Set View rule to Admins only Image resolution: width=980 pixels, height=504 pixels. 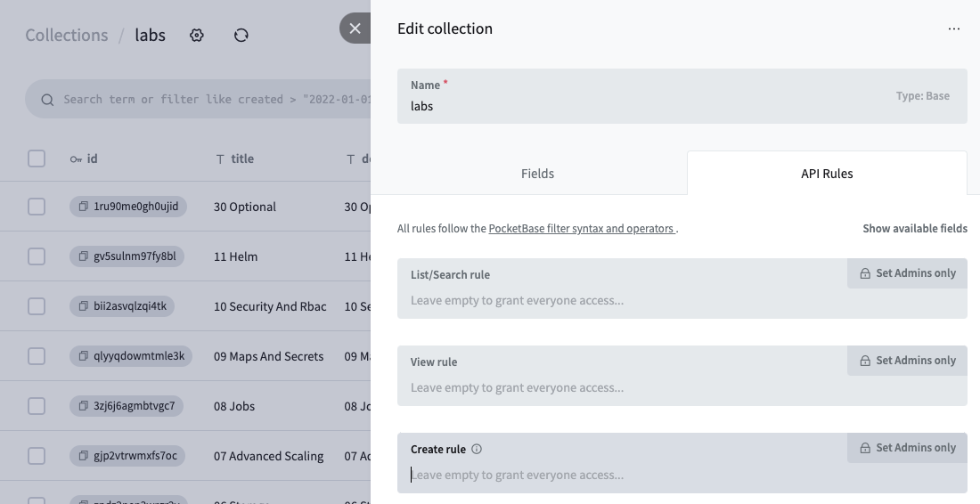point(908,361)
